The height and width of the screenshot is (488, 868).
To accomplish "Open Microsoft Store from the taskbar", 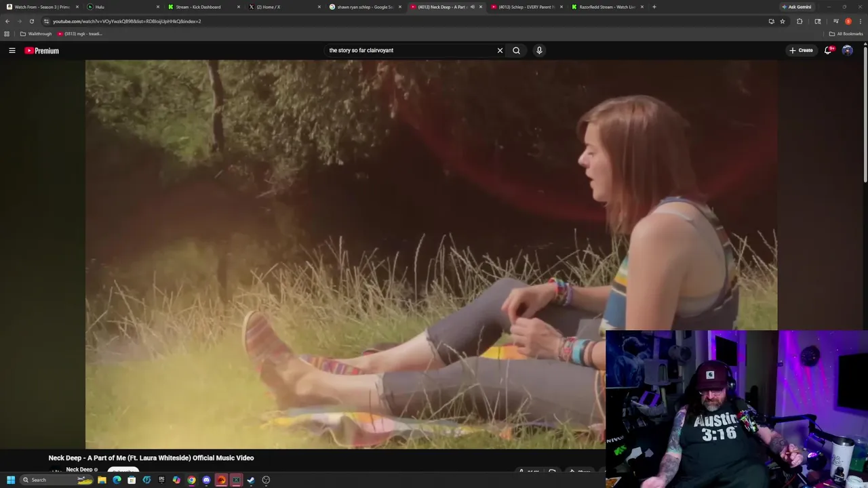I will coord(132,480).
